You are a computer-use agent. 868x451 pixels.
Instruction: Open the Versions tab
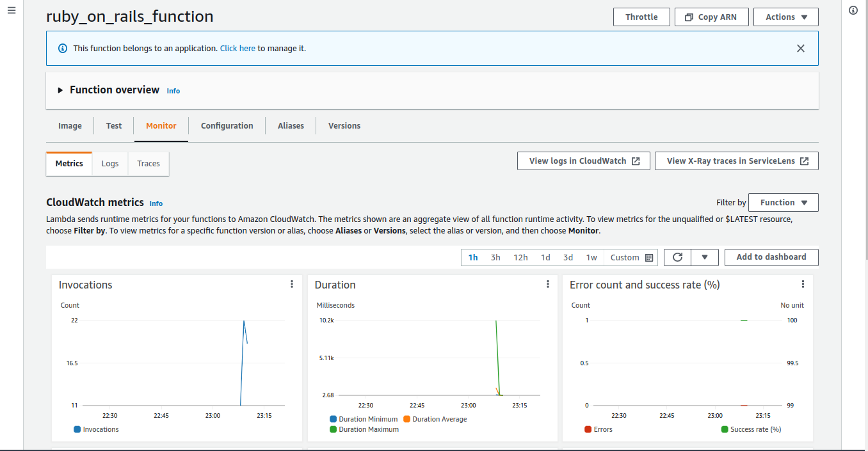344,126
